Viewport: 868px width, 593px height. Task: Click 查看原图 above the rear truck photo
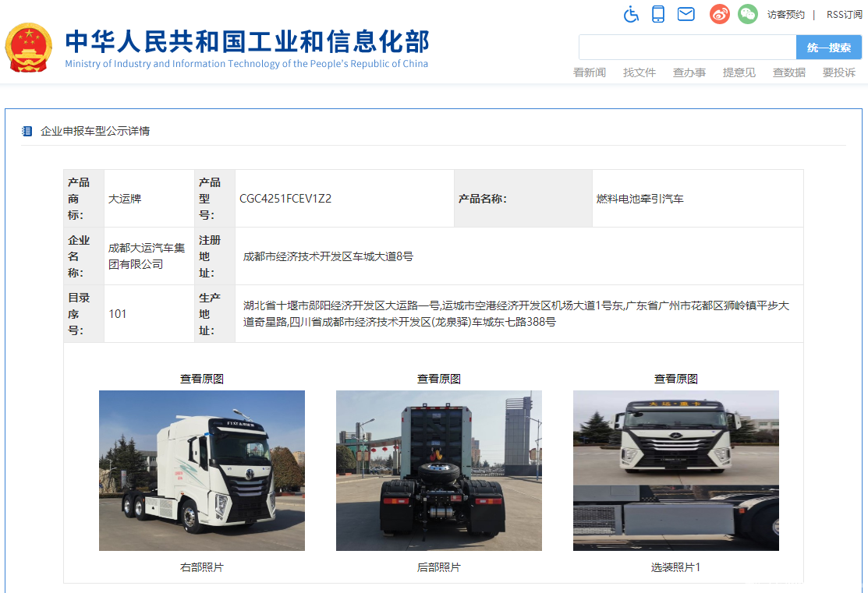(438, 379)
